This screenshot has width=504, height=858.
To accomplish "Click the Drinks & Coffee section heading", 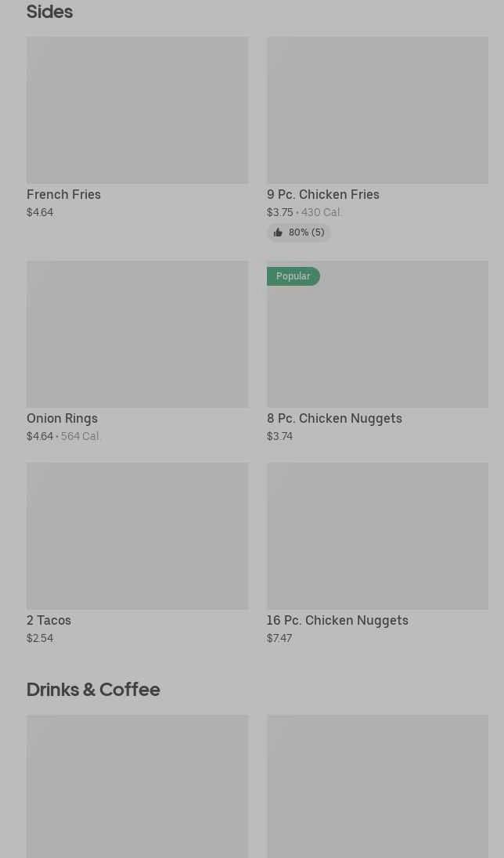I will point(93,690).
